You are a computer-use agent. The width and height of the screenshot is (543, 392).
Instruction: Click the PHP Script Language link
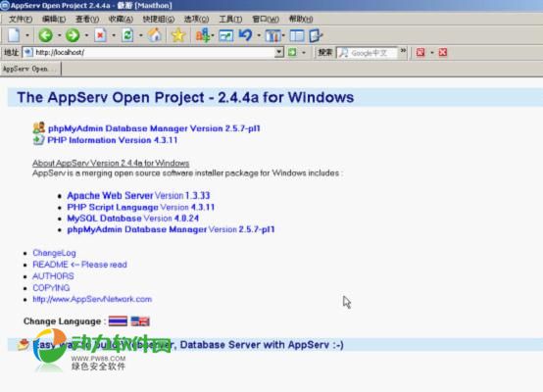pyautogui.click(x=113, y=207)
